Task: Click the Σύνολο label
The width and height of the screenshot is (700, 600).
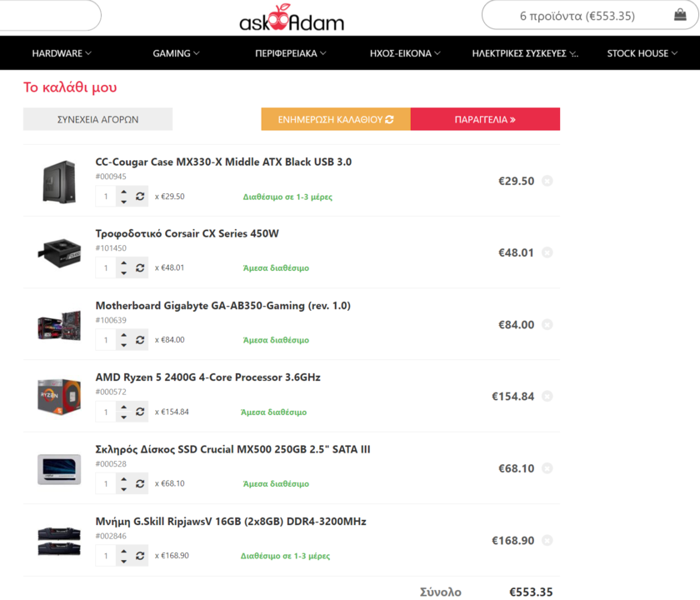Action: [x=441, y=592]
